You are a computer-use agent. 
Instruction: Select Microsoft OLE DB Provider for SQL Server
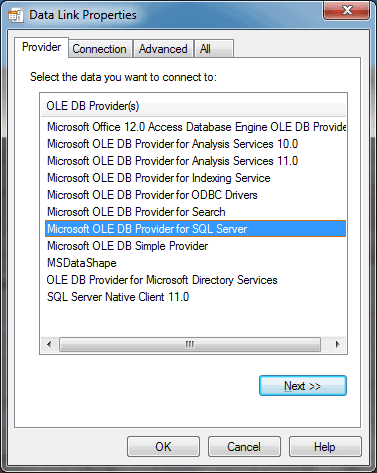point(196,229)
